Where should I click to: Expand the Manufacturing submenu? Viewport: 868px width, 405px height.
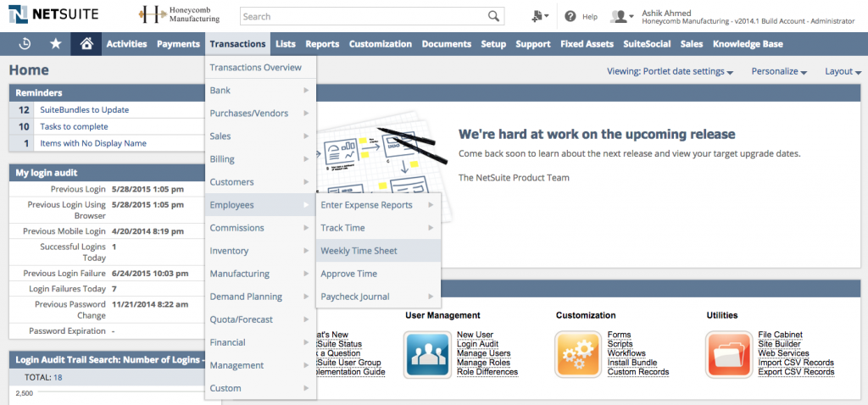pos(261,274)
